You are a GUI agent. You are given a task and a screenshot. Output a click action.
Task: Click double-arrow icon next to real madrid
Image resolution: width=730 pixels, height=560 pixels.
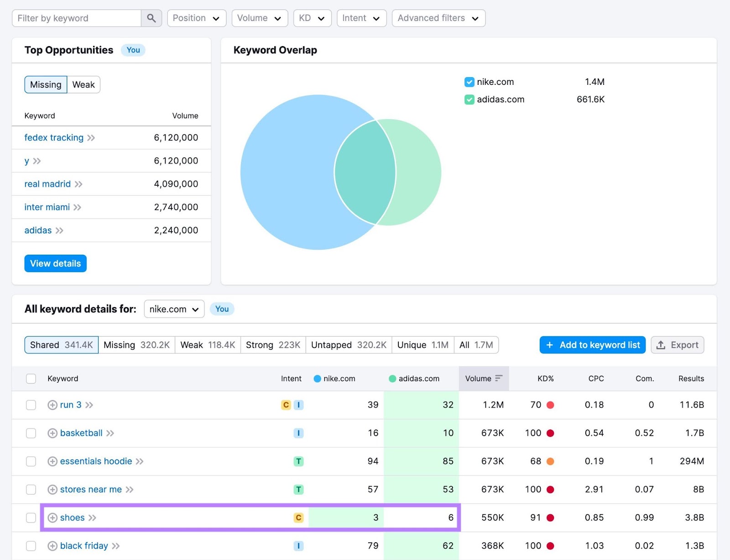[x=78, y=184]
